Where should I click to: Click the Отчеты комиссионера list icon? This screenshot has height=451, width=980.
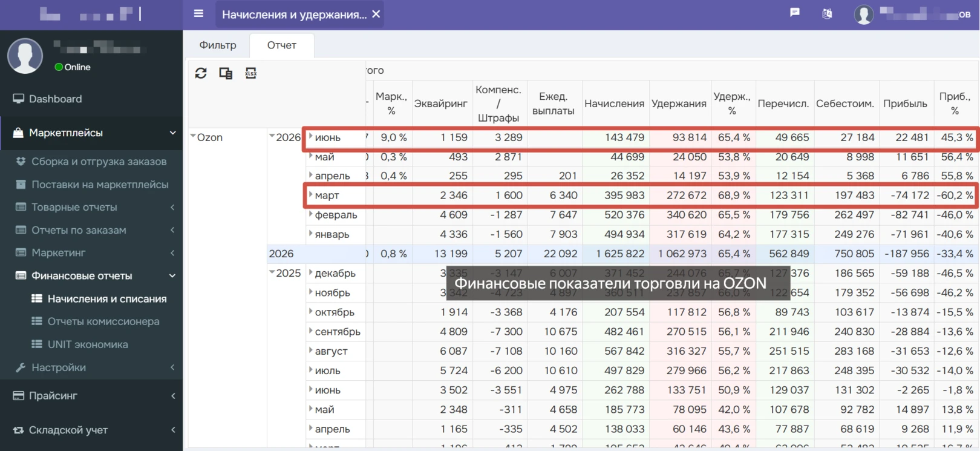(37, 321)
